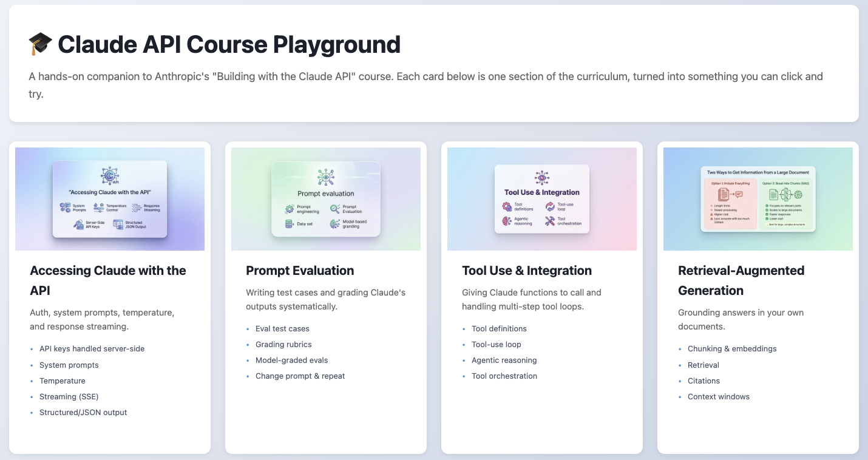
Task: Click the red document icon under Option 1
Action: 724,195
